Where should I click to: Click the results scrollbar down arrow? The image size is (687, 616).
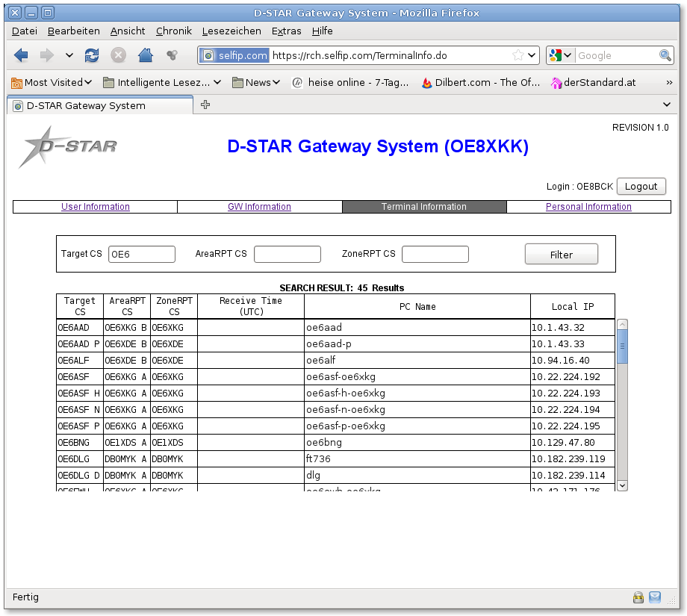click(x=622, y=485)
